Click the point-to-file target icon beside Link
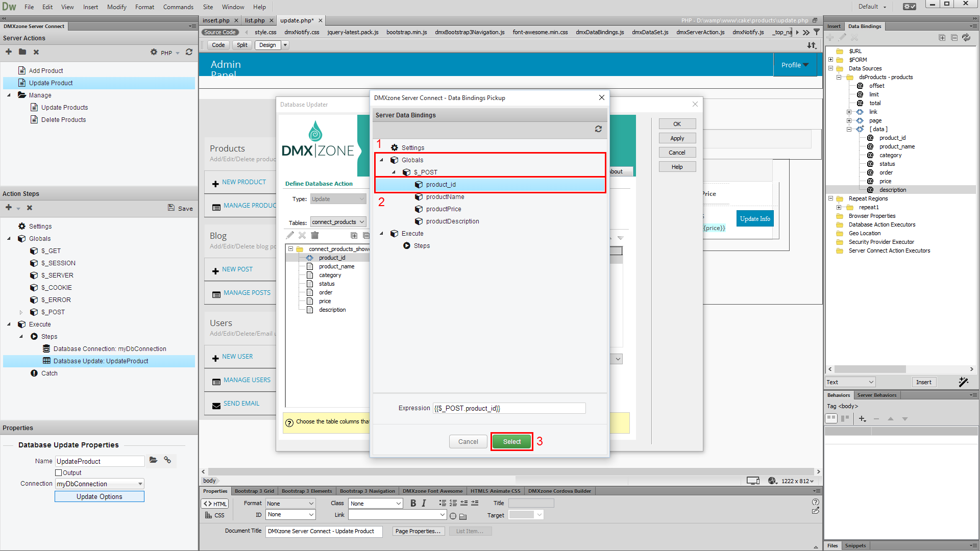Screen dimensions: 980x551 [453, 516]
